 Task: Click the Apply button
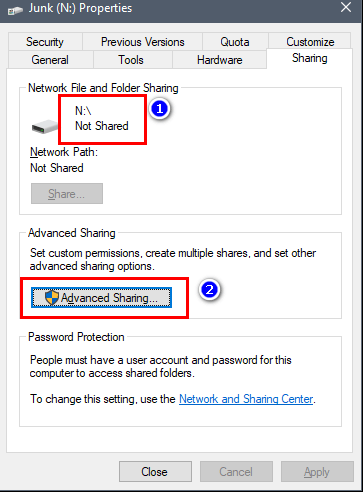coord(317,472)
